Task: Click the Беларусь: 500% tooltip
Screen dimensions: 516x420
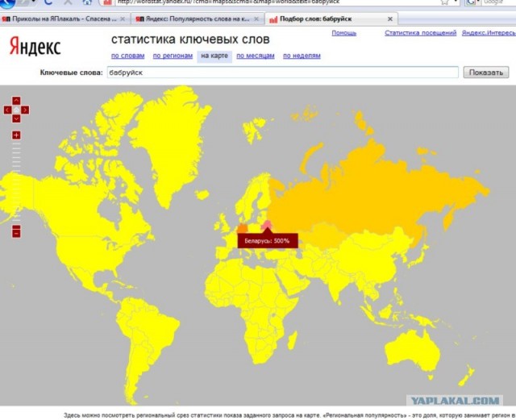Action: (x=268, y=241)
